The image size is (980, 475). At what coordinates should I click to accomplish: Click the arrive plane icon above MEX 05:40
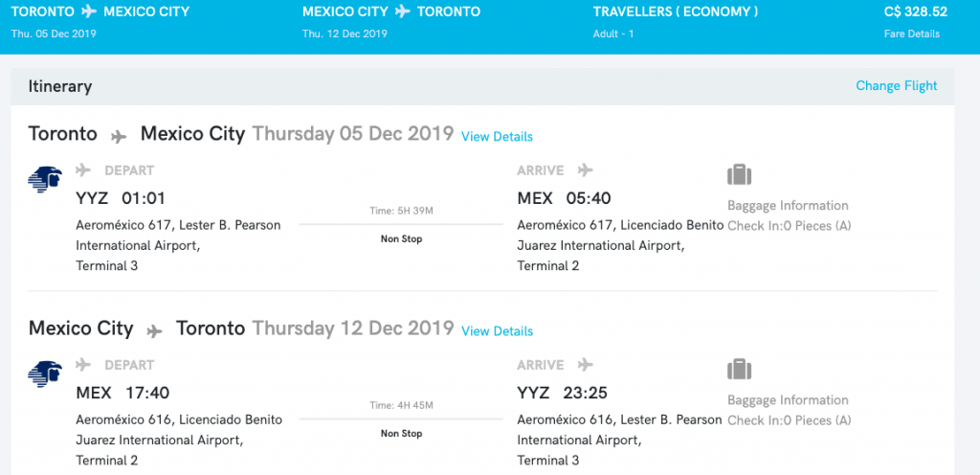coord(586,170)
